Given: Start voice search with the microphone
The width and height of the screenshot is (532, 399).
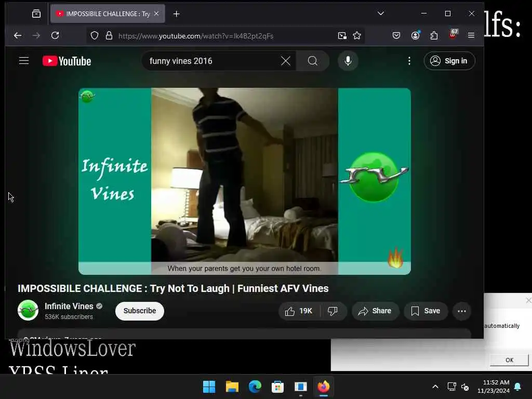Looking at the screenshot, I should coord(348,61).
